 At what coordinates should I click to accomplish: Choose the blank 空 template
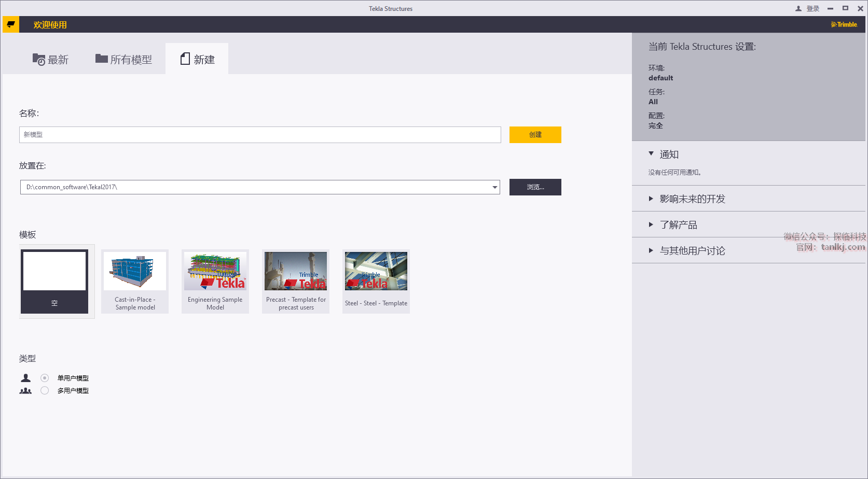click(x=54, y=281)
